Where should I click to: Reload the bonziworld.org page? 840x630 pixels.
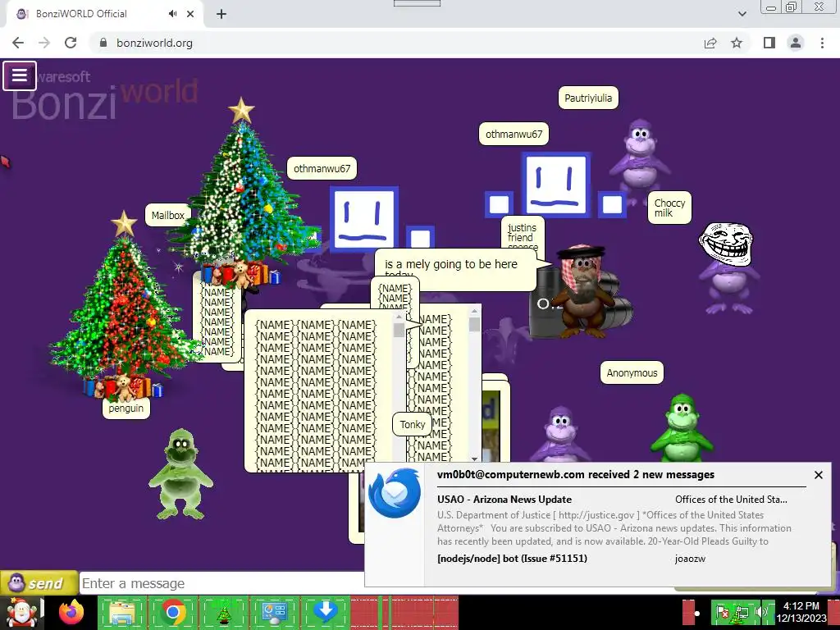pos(71,43)
